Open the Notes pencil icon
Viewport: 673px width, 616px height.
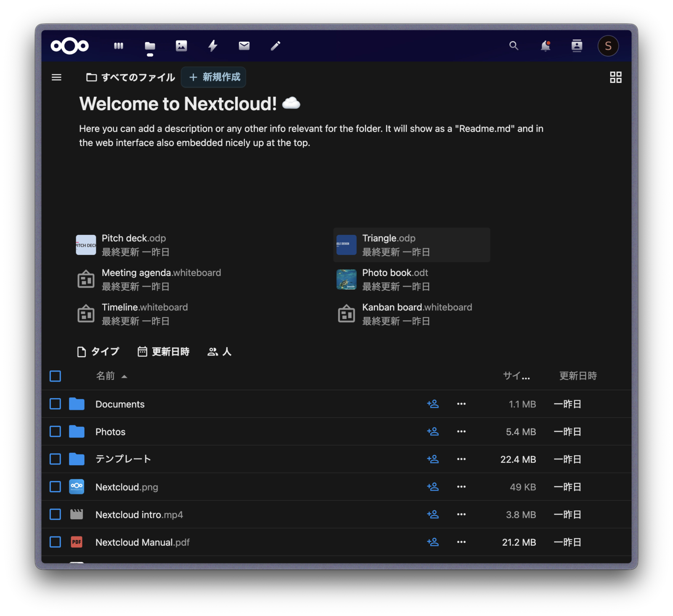point(276,46)
